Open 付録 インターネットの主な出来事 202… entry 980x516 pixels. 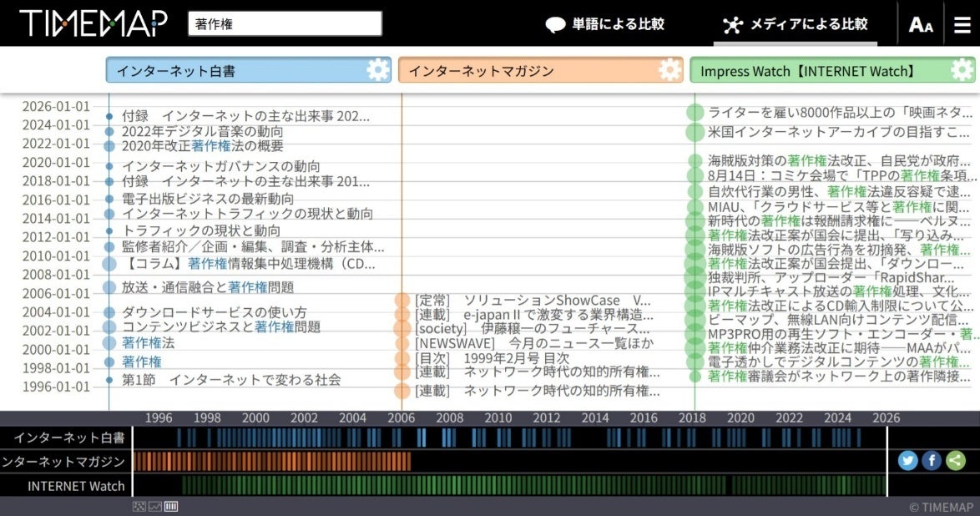tap(245, 116)
